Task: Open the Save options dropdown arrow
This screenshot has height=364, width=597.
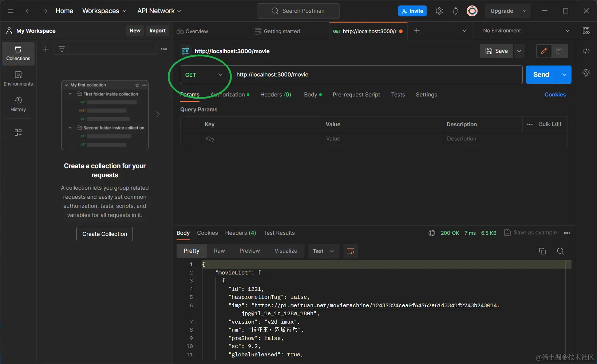Action: tap(519, 51)
